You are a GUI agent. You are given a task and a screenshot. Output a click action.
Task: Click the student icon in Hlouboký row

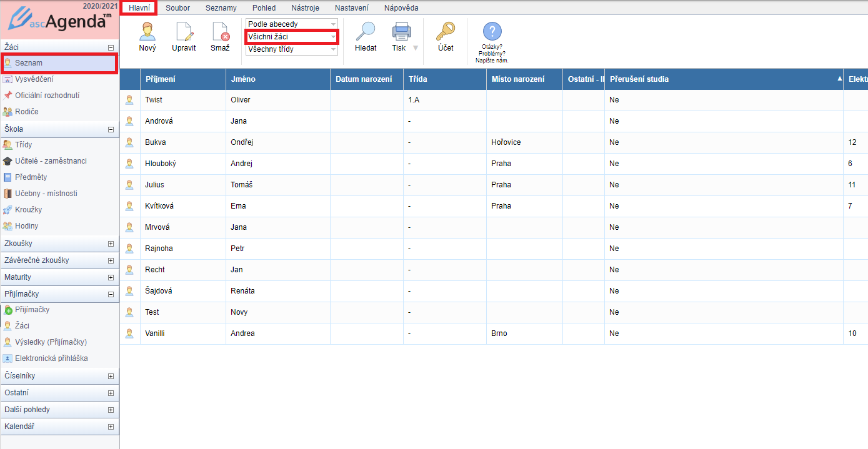tap(129, 164)
